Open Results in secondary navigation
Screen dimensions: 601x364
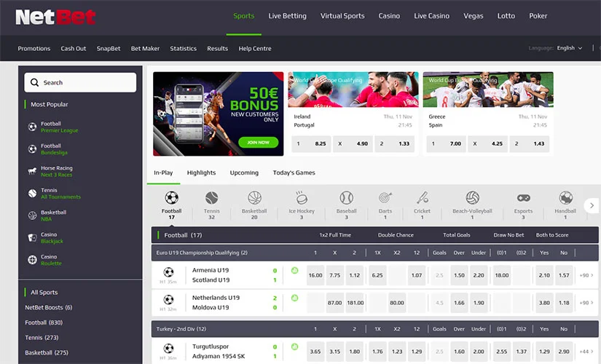tap(217, 49)
